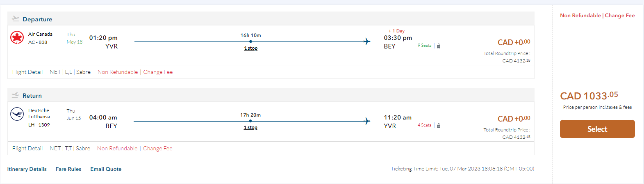This screenshot has width=644, height=184.
Task: Open the Itinerary Details tab
Action: tap(27, 169)
